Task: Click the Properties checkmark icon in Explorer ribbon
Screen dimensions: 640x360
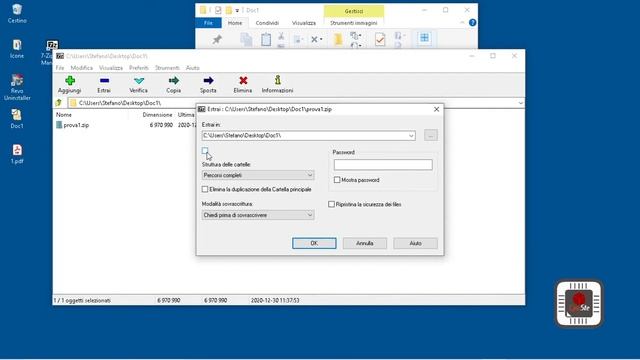Action: tap(380, 40)
